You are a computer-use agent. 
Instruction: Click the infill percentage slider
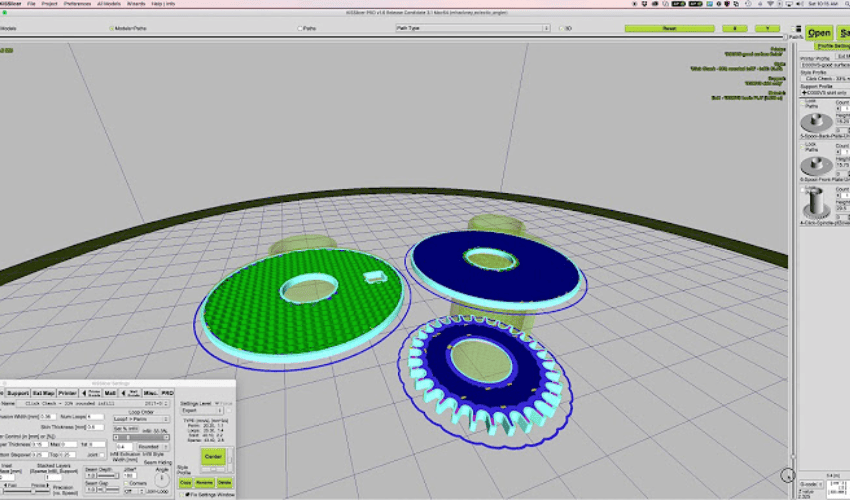coord(141,437)
